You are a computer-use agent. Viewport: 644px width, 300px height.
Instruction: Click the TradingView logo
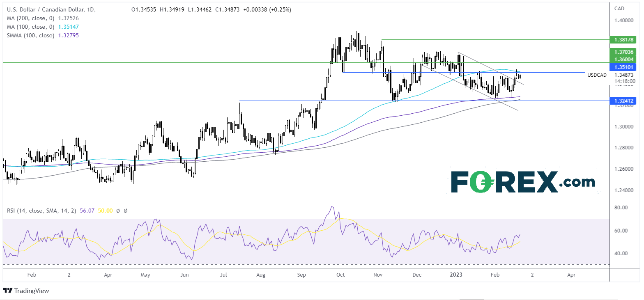pos(26,291)
